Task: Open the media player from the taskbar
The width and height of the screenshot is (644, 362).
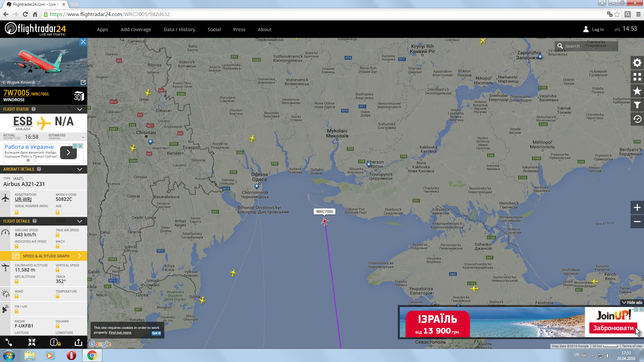Action: coord(50,355)
